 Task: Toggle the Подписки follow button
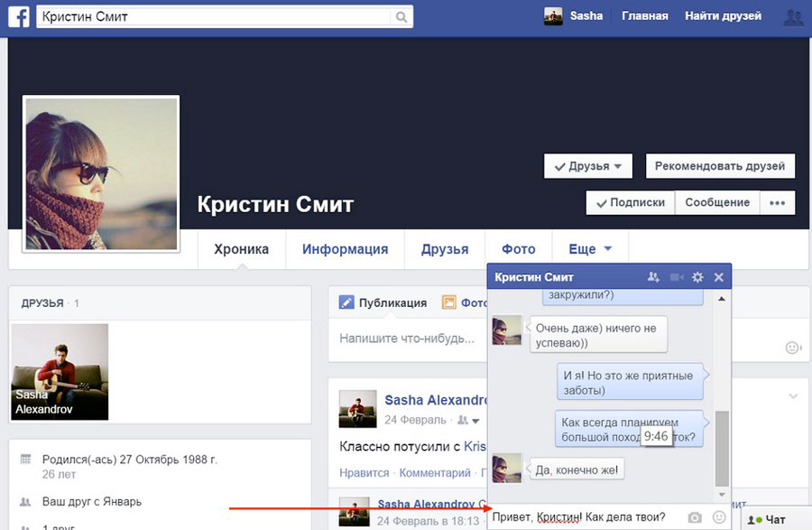[631, 202]
